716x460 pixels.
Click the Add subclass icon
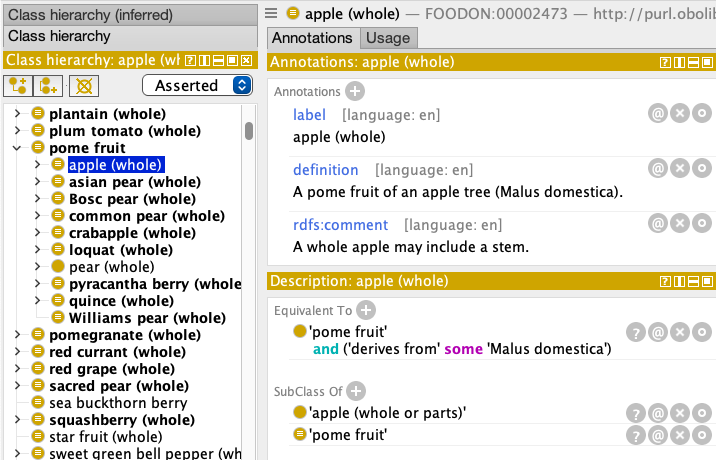coord(18,86)
